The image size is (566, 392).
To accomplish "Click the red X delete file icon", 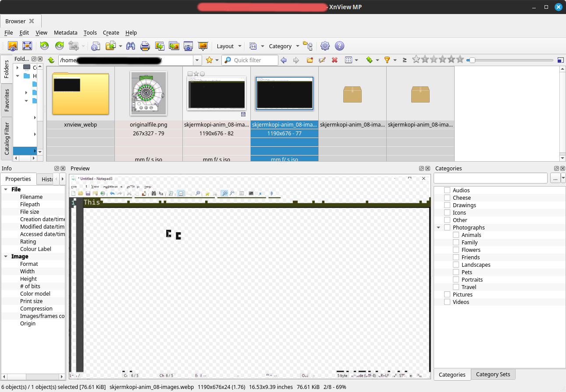I will coord(335,60).
